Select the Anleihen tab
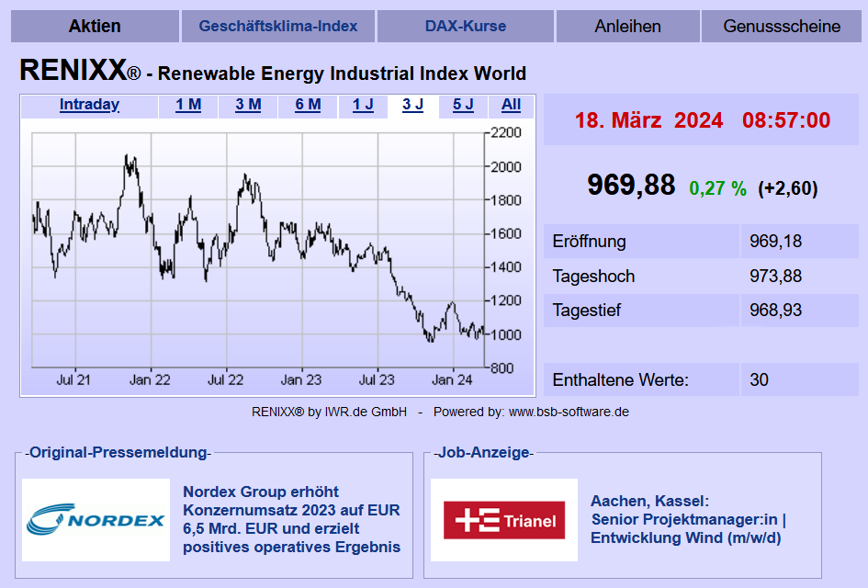Viewport: 868px width, 588px height. (627, 26)
